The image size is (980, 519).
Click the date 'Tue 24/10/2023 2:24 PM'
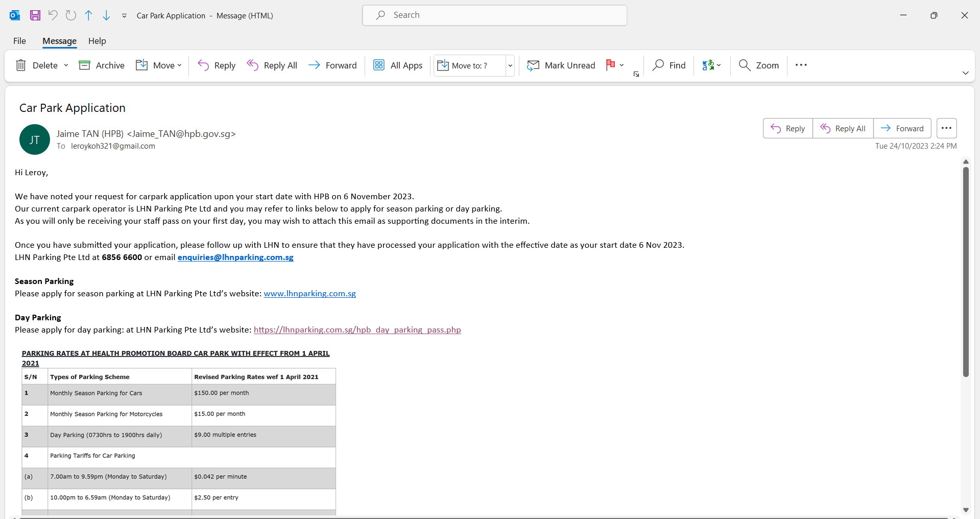pos(916,146)
